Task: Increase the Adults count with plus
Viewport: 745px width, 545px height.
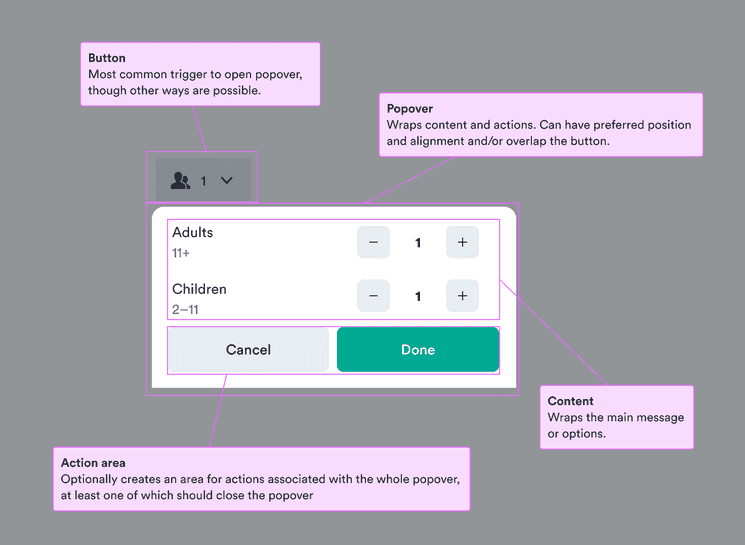Action: tap(462, 242)
